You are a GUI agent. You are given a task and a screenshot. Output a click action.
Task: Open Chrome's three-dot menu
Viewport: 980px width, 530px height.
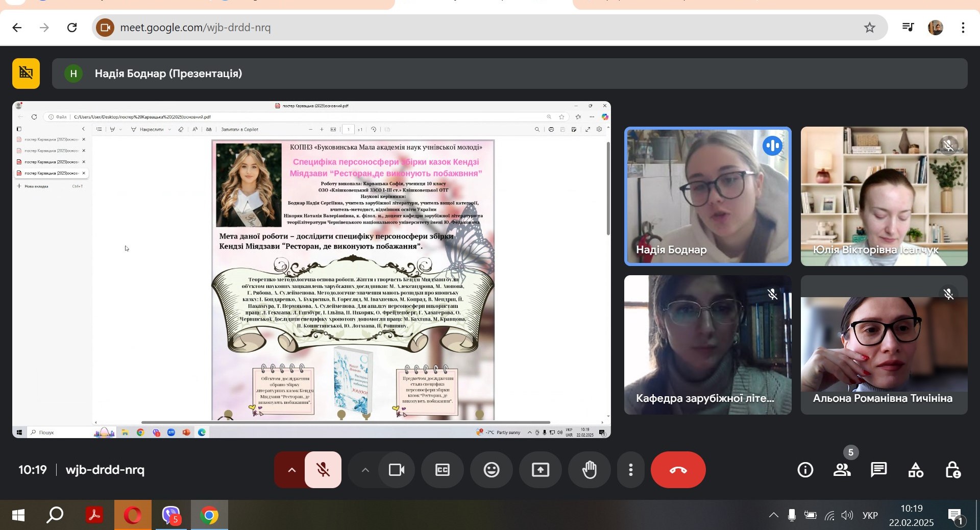pos(963,28)
